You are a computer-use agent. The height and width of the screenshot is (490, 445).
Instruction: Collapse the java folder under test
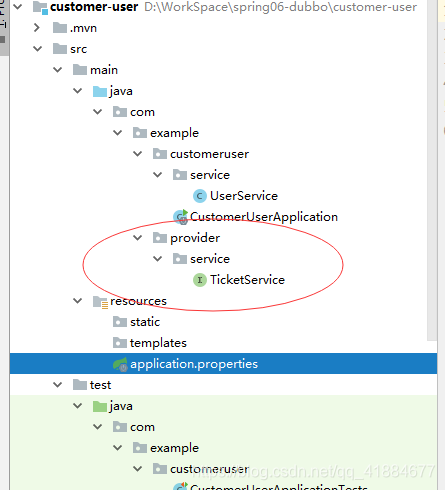pos(78,406)
